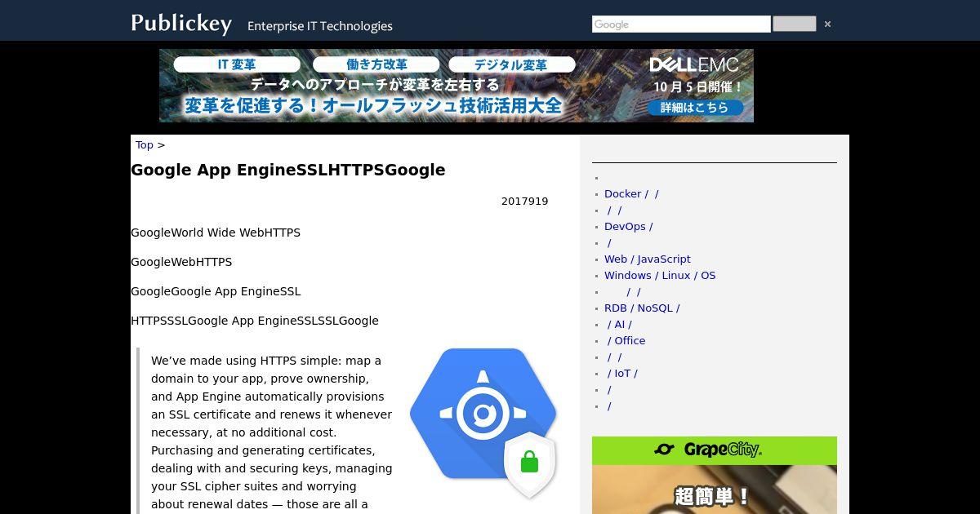Open the IoT category link
This screenshot has height=514, width=980.
[x=622, y=373]
